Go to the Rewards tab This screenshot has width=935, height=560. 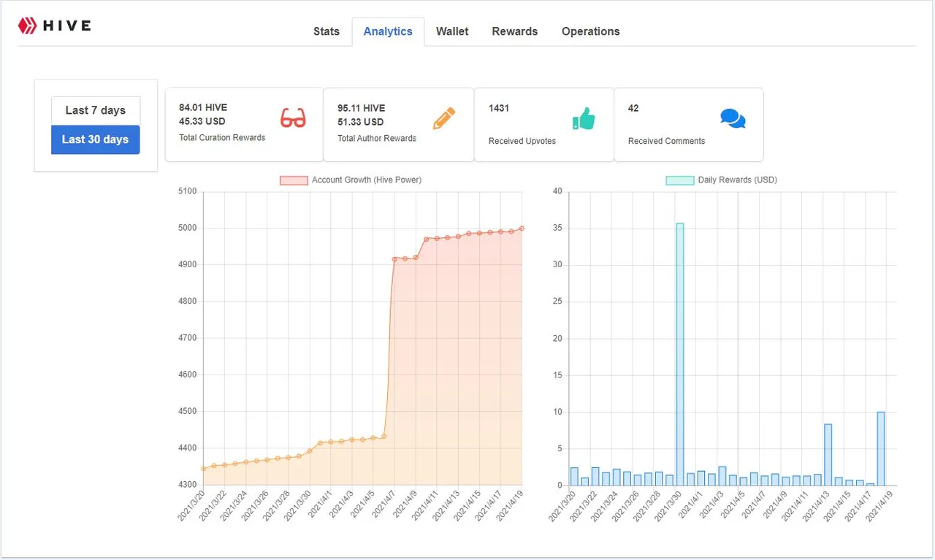tap(514, 31)
